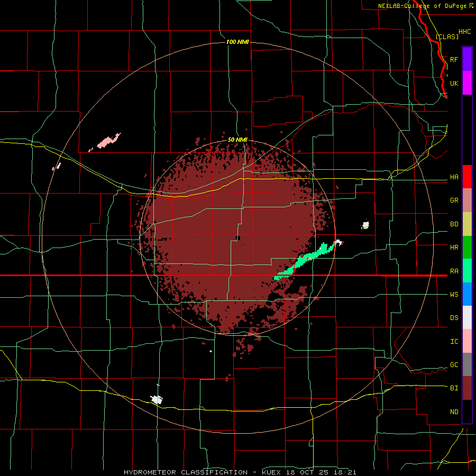Click the white DS legend swatch

click(x=467, y=317)
